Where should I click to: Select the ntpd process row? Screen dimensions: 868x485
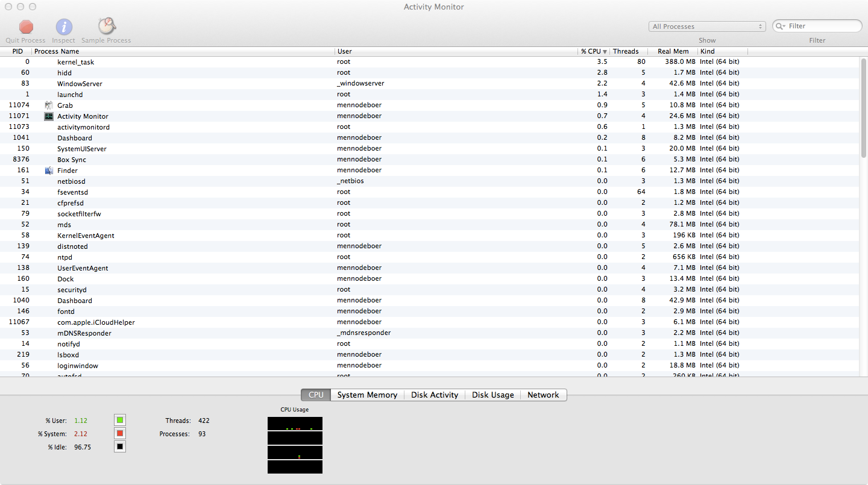point(430,257)
